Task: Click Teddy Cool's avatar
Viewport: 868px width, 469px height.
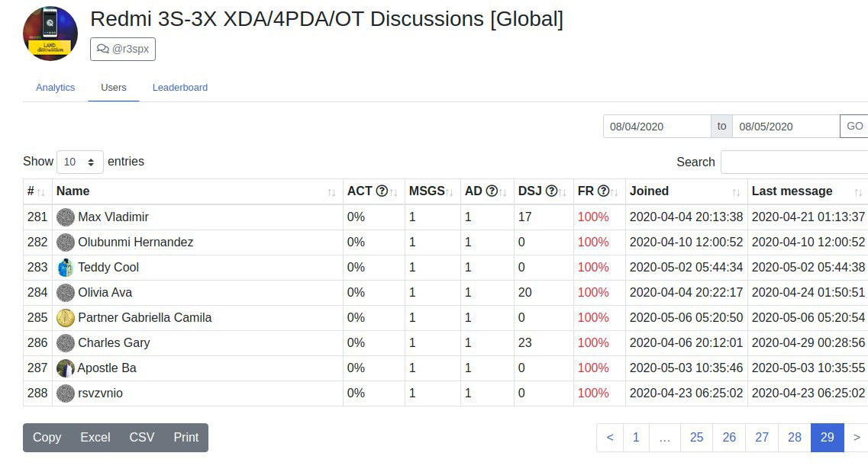Action: 66,268
